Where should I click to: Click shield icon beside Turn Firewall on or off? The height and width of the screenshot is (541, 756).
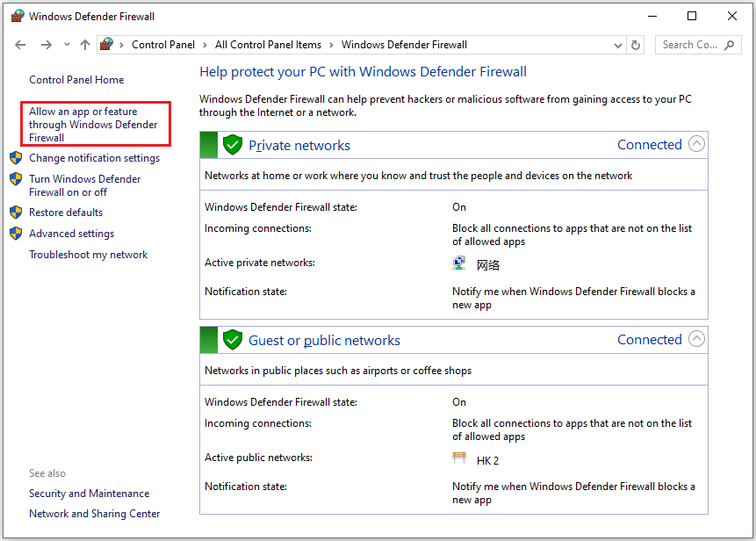[16, 179]
